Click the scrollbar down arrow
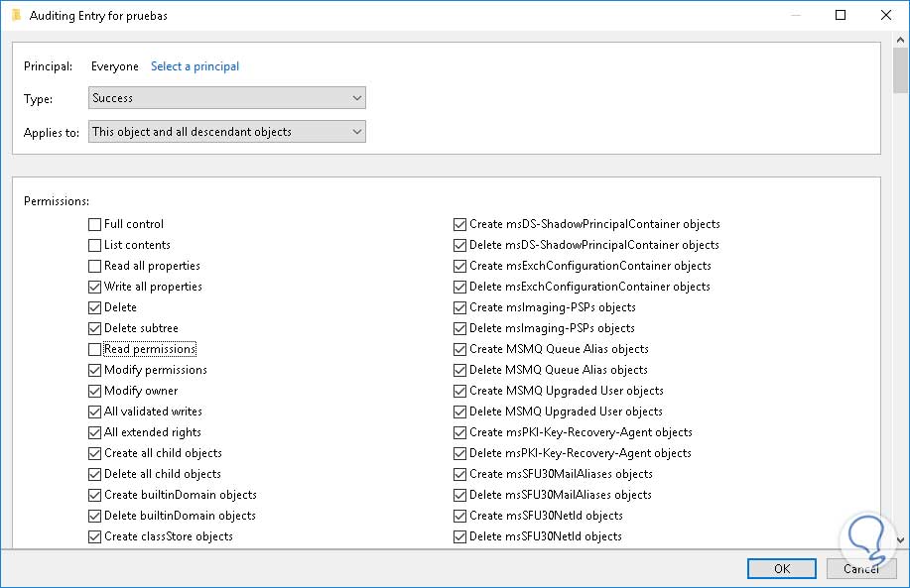 click(901, 539)
